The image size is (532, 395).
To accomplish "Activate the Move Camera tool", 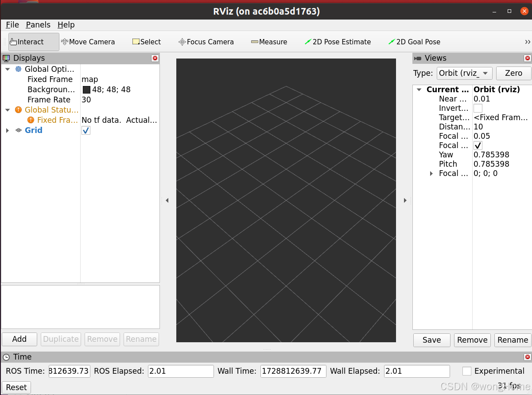I will click(x=88, y=42).
